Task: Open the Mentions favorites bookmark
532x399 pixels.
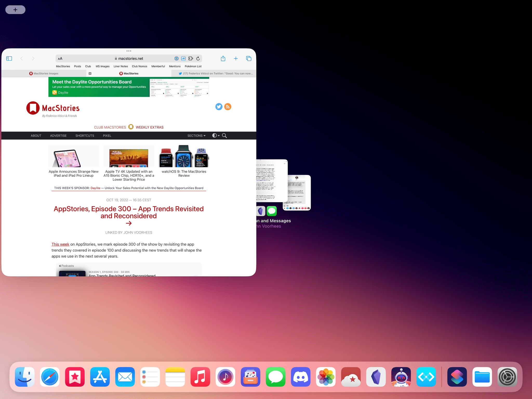Action: [x=175, y=66]
